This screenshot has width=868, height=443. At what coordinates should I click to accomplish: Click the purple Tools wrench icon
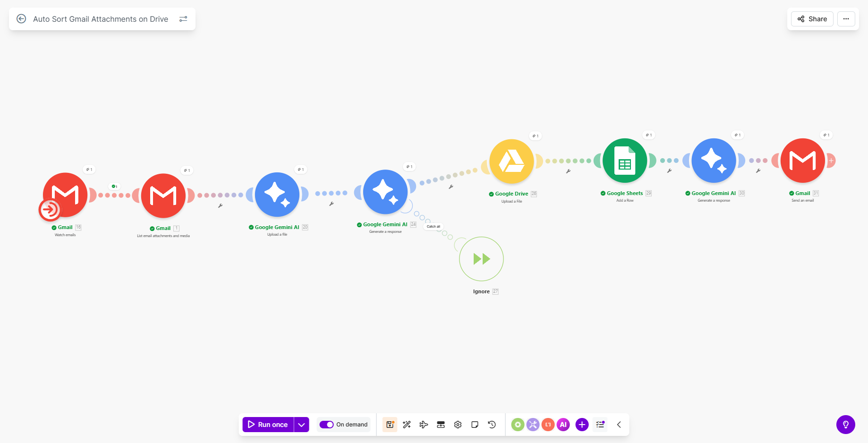533,425
